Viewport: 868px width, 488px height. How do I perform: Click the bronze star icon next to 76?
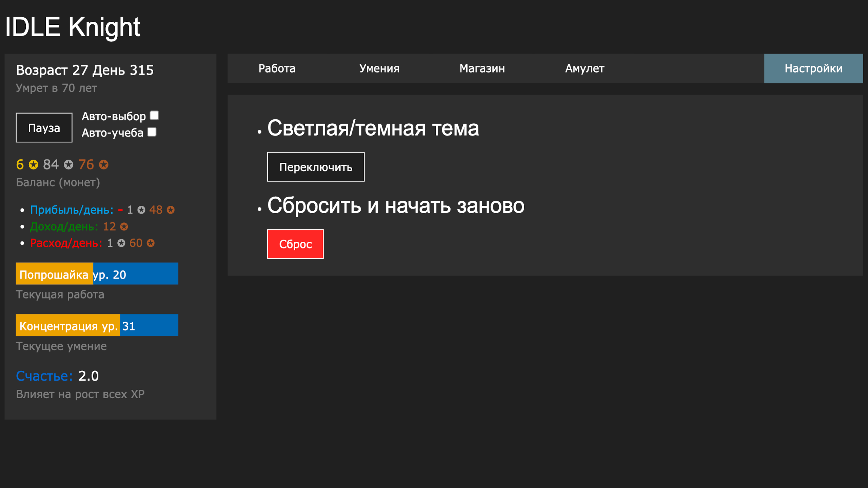(104, 165)
